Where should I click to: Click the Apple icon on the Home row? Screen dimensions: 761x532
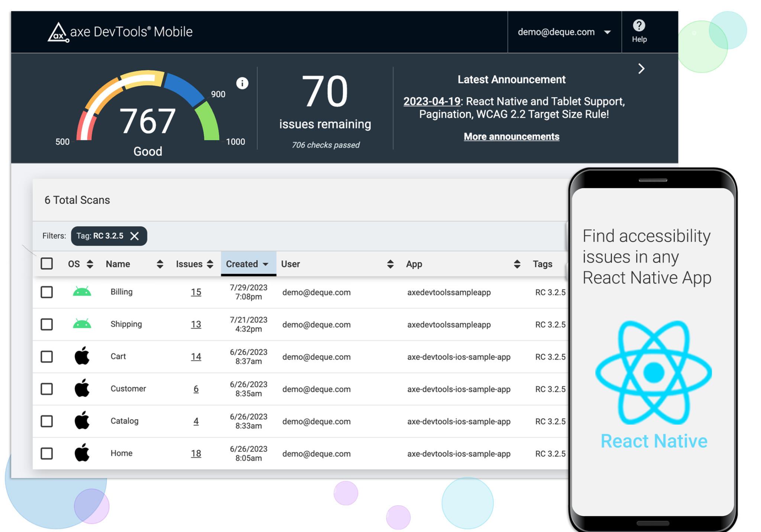(82, 453)
